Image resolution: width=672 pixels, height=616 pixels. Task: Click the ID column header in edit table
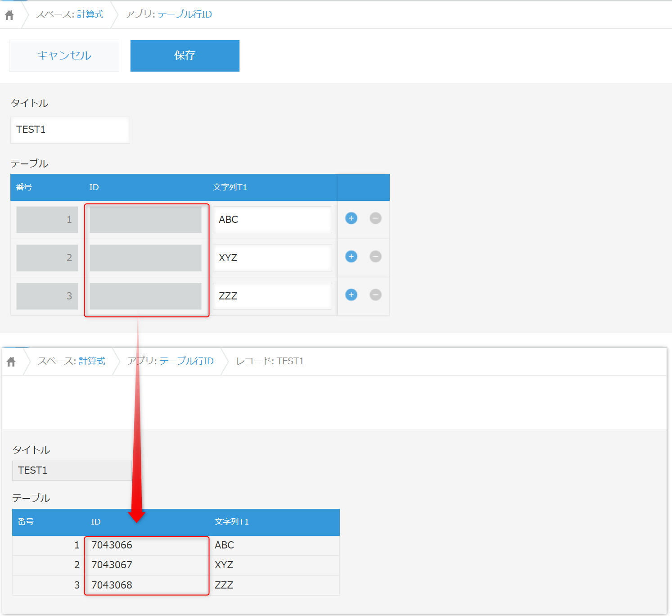(94, 187)
